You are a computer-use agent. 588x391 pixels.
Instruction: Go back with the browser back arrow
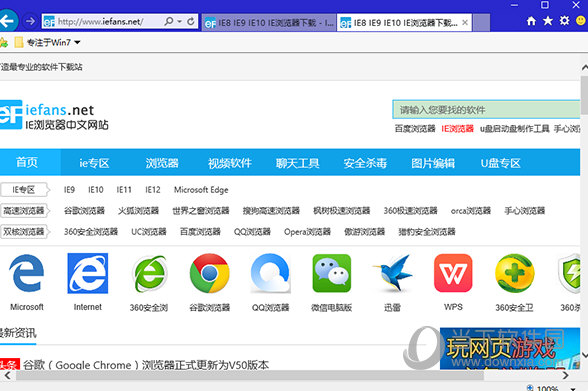tap(7, 21)
